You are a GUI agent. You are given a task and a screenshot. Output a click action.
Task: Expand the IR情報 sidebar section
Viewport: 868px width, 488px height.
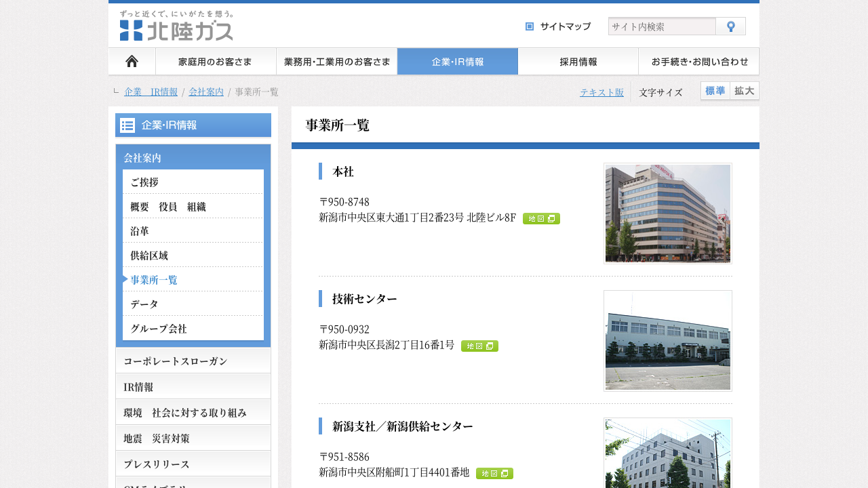tap(193, 387)
